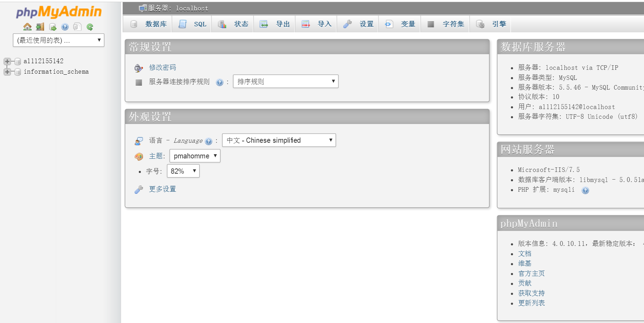This screenshot has width=644, height=323.
Task: Click database icon beside a1112155142
Action: [x=18, y=61]
